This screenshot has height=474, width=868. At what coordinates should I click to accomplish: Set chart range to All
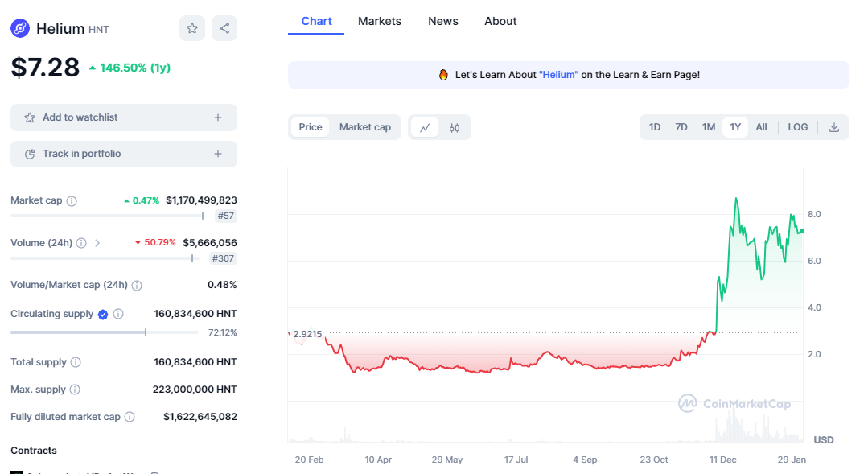(762, 127)
